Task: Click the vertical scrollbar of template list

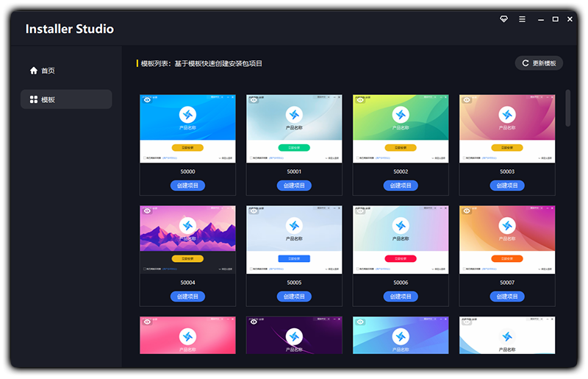Action: [x=567, y=108]
